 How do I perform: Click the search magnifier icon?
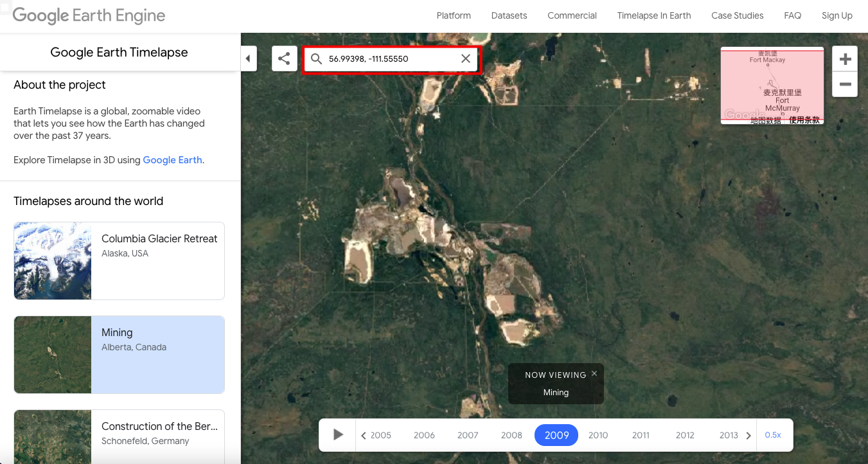(316, 58)
